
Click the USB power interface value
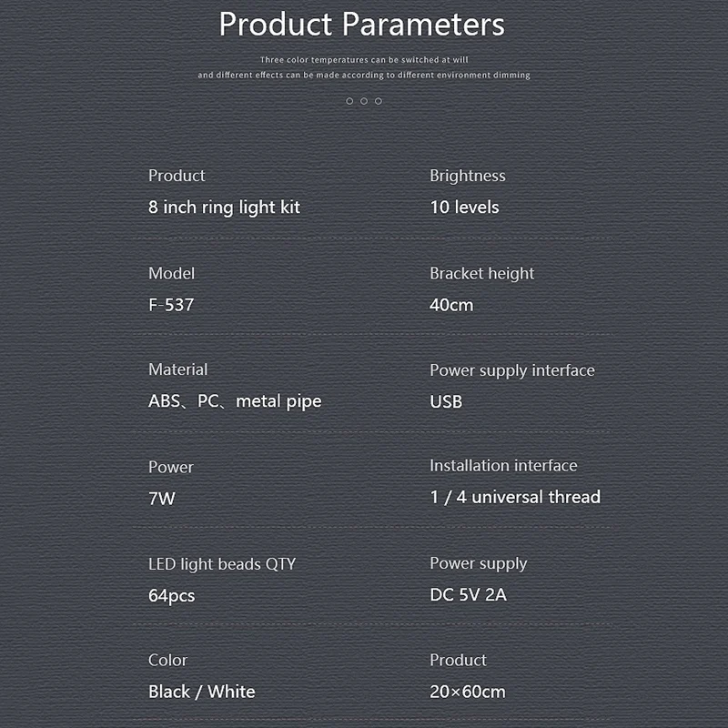[446, 401]
